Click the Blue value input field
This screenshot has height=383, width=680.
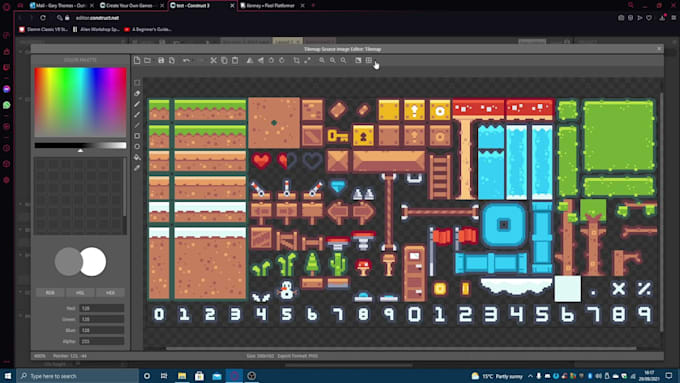pyautogui.click(x=102, y=330)
